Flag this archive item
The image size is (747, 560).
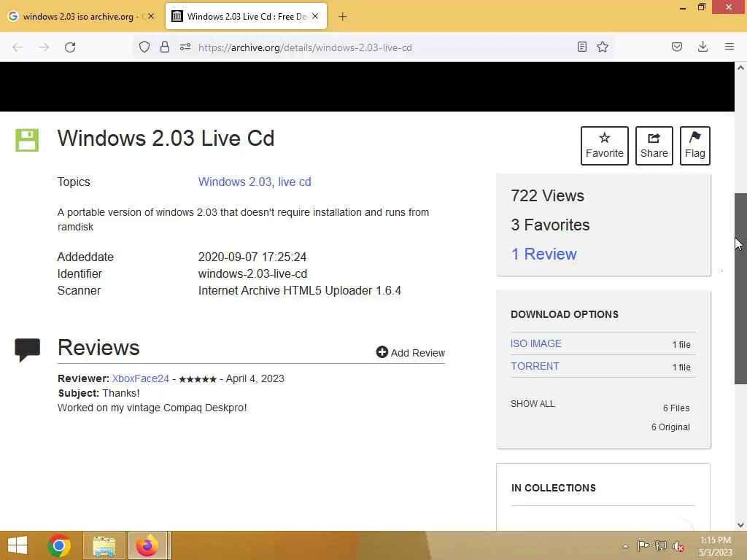coord(695,146)
